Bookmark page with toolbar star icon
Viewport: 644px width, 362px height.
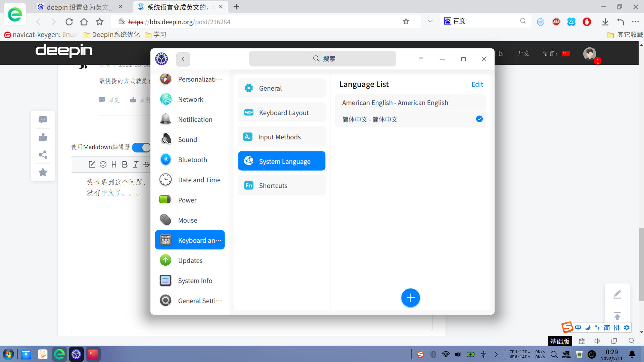pos(100,22)
